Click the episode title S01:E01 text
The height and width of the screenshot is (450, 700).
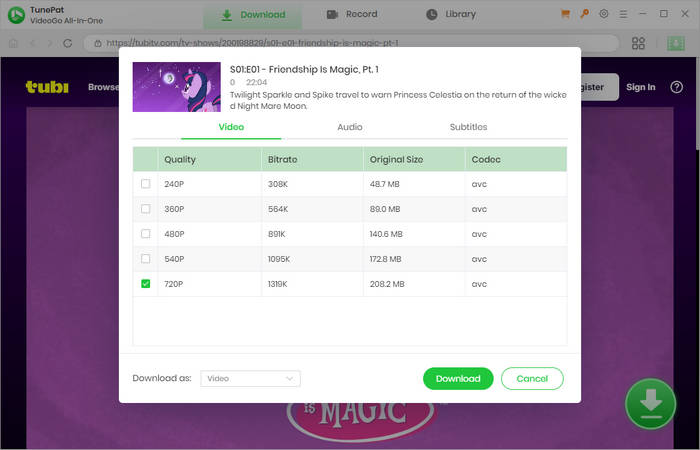tap(304, 69)
